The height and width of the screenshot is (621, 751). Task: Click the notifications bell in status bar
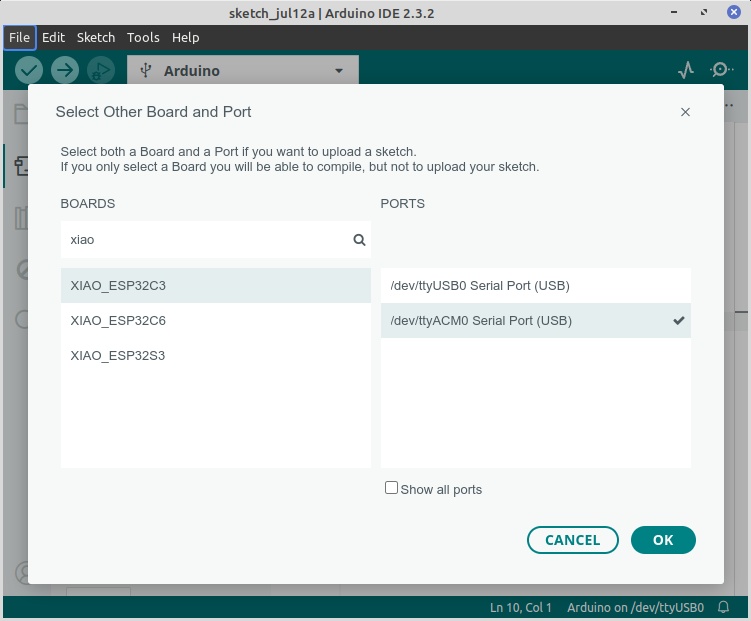pyautogui.click(x=724, y=608)
